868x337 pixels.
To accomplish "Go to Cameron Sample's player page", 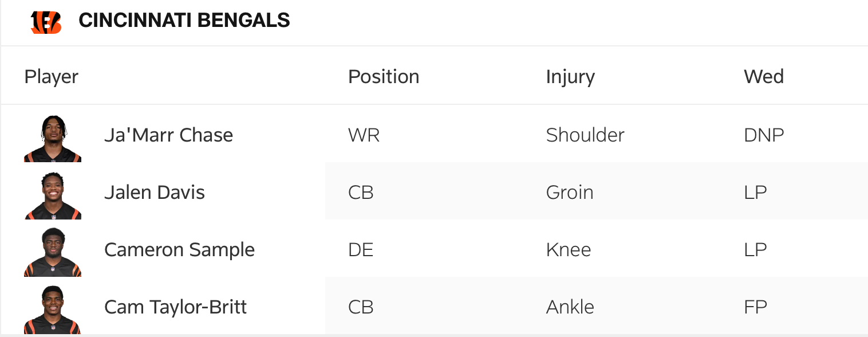I will (x=179, y=250).
